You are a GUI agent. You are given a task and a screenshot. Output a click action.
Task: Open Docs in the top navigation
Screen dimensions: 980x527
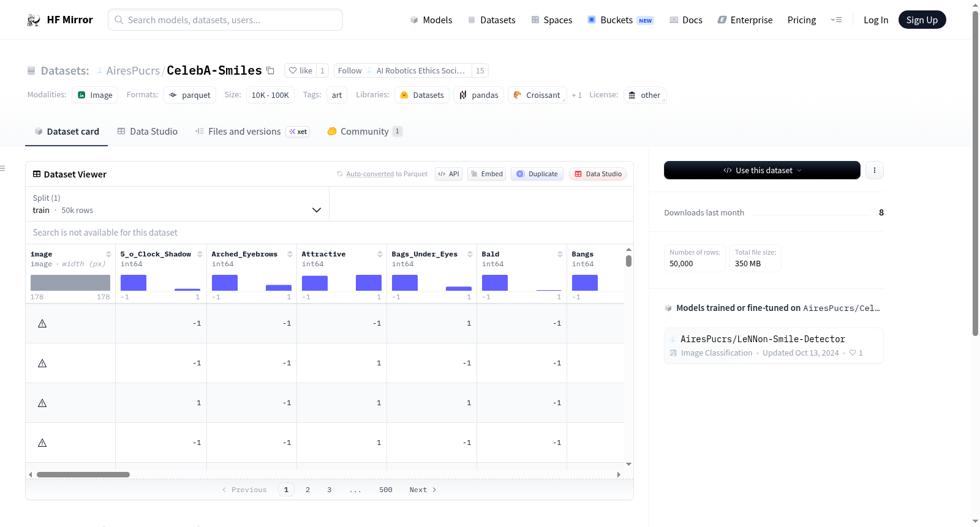pos(686,20)
